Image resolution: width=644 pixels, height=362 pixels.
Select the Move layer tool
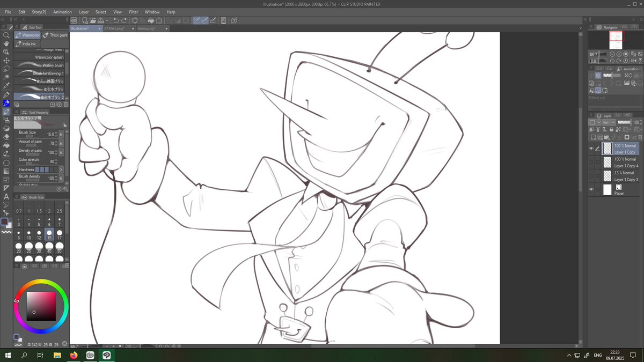pos(6,61)
